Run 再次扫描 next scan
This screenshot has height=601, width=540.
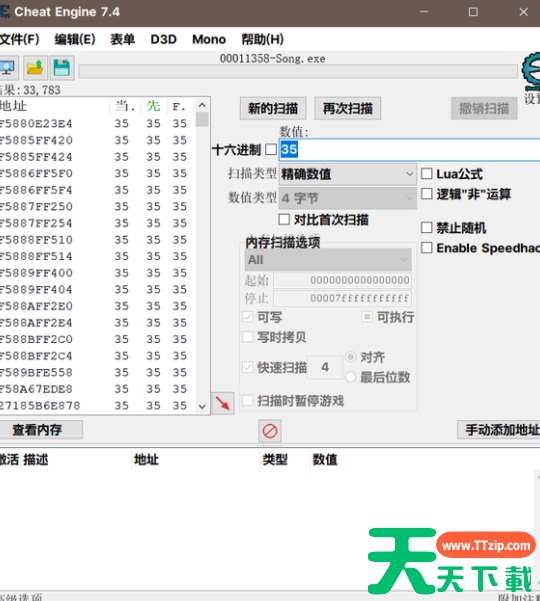[348, 108]
